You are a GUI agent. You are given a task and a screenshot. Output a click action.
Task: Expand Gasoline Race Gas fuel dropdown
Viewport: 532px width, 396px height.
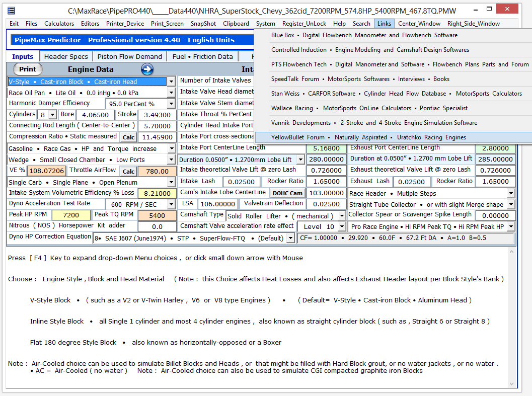click(172, 148)
